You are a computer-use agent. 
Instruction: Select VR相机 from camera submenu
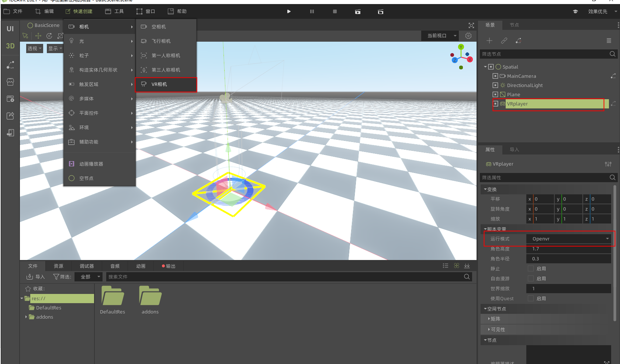[x=166, y=84]
